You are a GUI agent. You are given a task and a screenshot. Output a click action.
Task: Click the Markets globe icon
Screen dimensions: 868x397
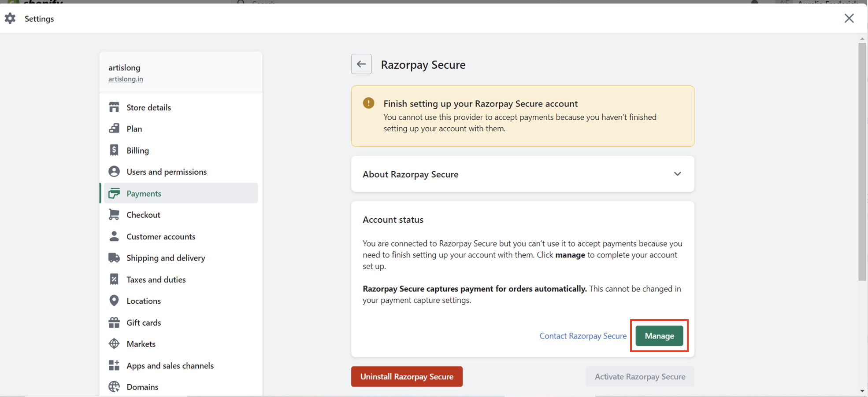tap(114, 344)
